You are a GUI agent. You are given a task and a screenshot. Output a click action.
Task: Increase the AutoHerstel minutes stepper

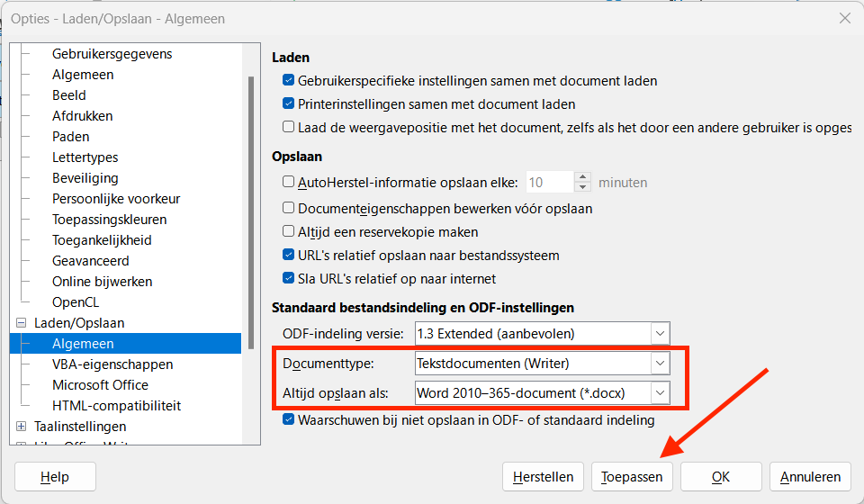pyautogui.click(x=583, y=176)
